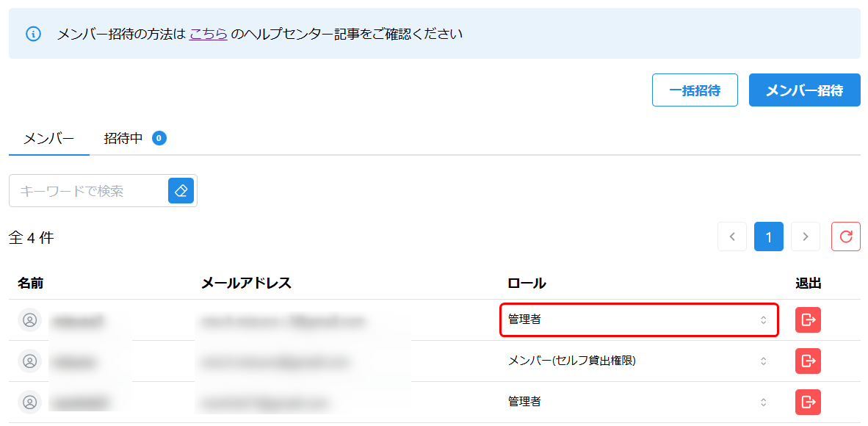Remove the first member with exit icon
This screenshot has height=426, width=868.
809,319
